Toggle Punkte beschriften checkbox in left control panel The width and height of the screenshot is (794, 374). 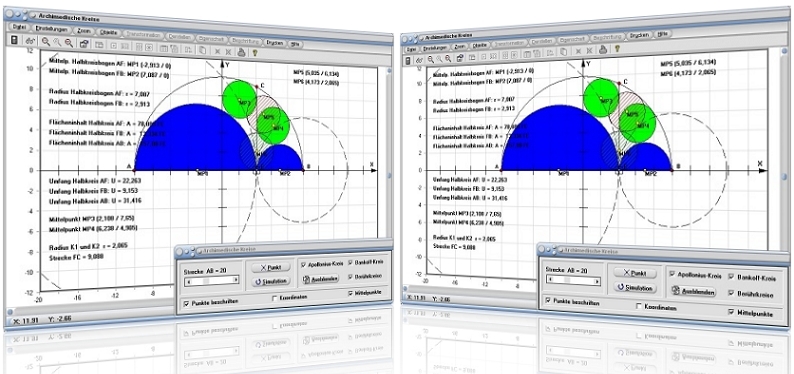tap(186, 304)
